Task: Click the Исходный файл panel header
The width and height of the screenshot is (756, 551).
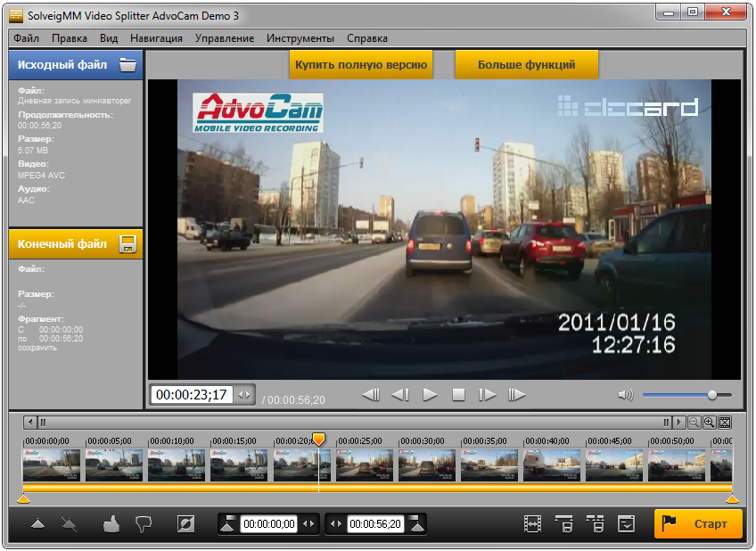Action: [76, 64]
